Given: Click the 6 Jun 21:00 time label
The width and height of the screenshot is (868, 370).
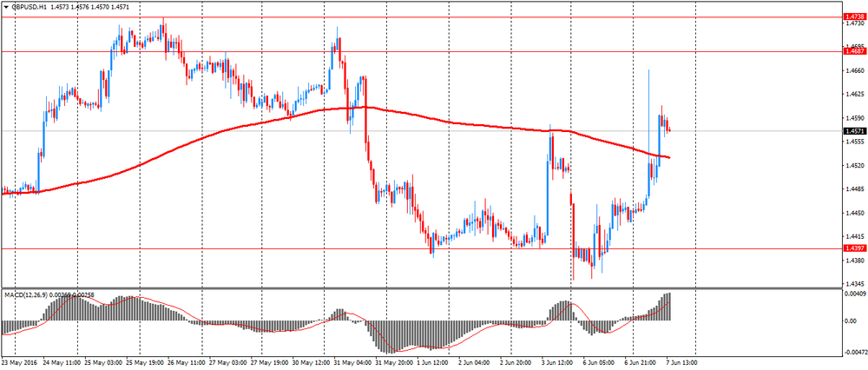Looking at the screenshot, I should 641,363.
